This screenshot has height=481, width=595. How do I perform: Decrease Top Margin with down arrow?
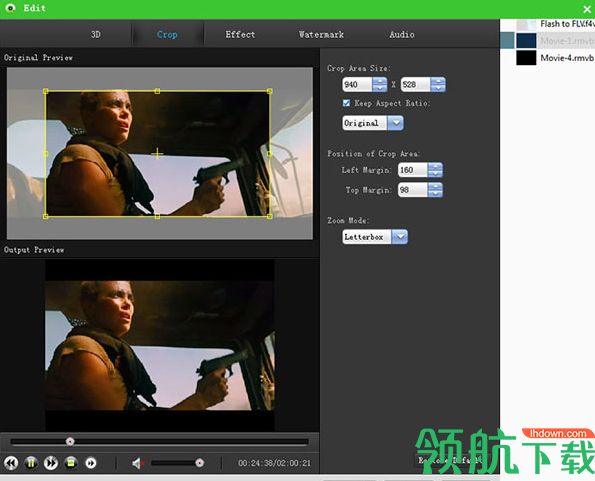(435, 193)
